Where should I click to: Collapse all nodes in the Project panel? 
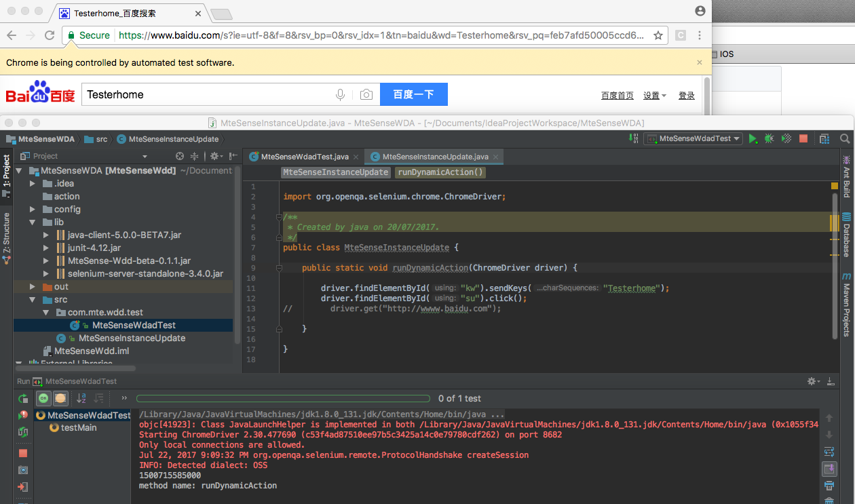coord(194,156)
